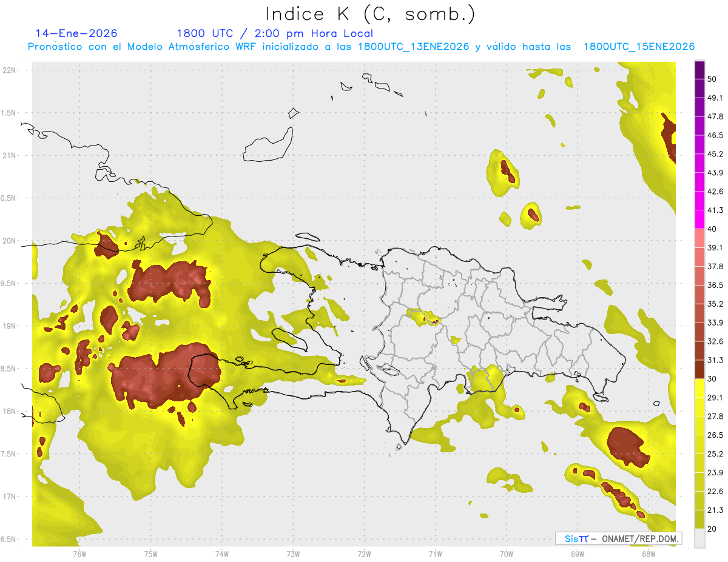Click the '43.9' color scale value
Screen dimensions: 728x562
pos(715,173)
